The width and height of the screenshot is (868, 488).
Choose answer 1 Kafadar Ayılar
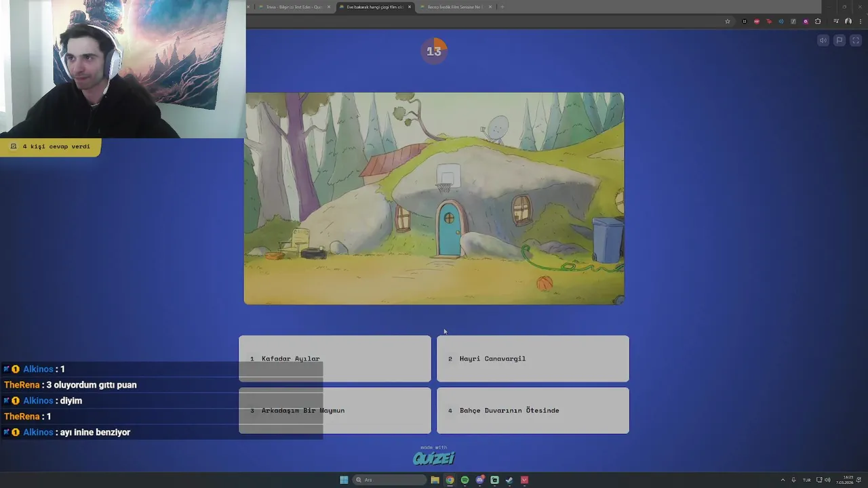click(335, 359)
